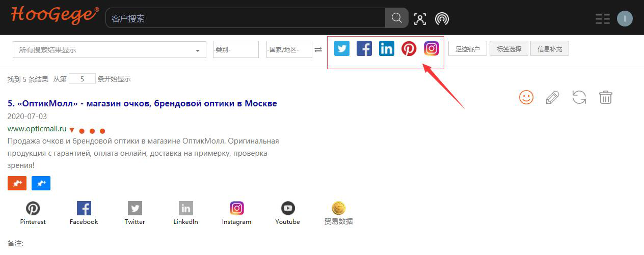Click the broadcast signal icon
Image resolution: width=644 pixels, height=255 pixels.
pyautogui.click(x=442, y=19)
